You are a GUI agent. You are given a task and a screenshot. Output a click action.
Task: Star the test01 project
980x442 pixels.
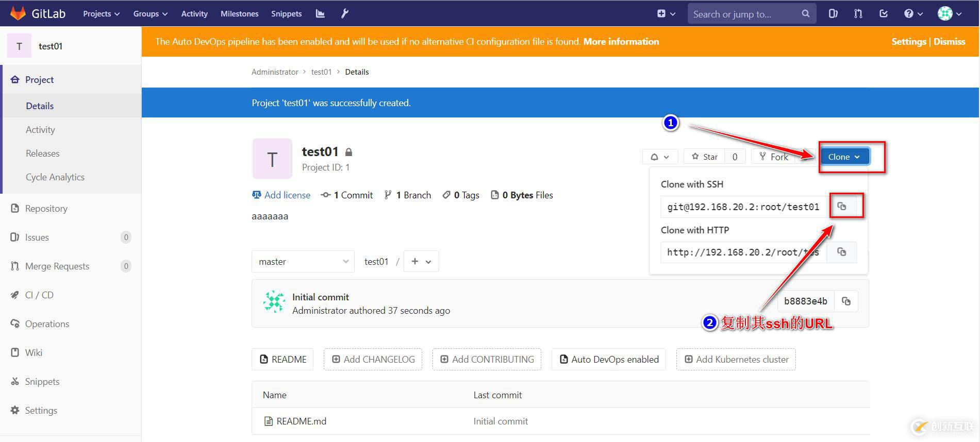(x=704, y=157)
